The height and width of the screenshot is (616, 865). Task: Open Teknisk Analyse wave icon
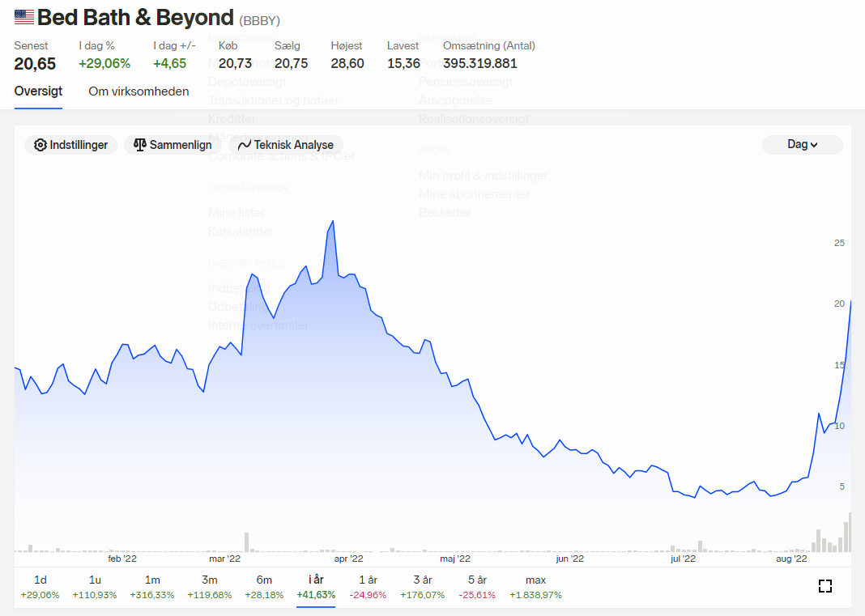coord(245,145)
